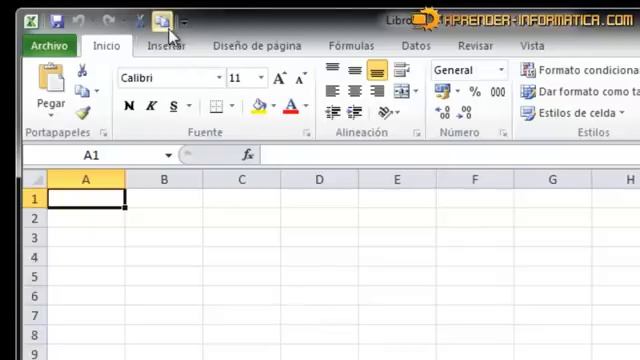The image size is (640, 360).
Task: Toggle align text right
Action: [x=377, y=91]
